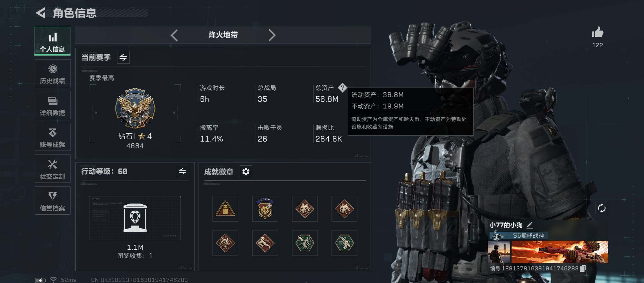Image resolution: width=644 pixels, height=283 pixels.
Task: Go to 社交定制 section
Action: tap(52, 169)
